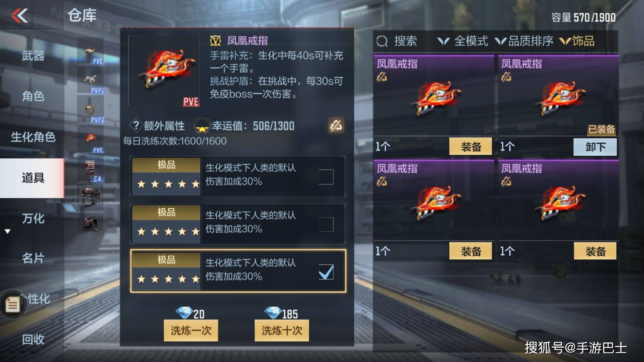This screenshot has width=644, height=362.
Task: Check the second 极品 attribute checkbox
Action: 326,224
